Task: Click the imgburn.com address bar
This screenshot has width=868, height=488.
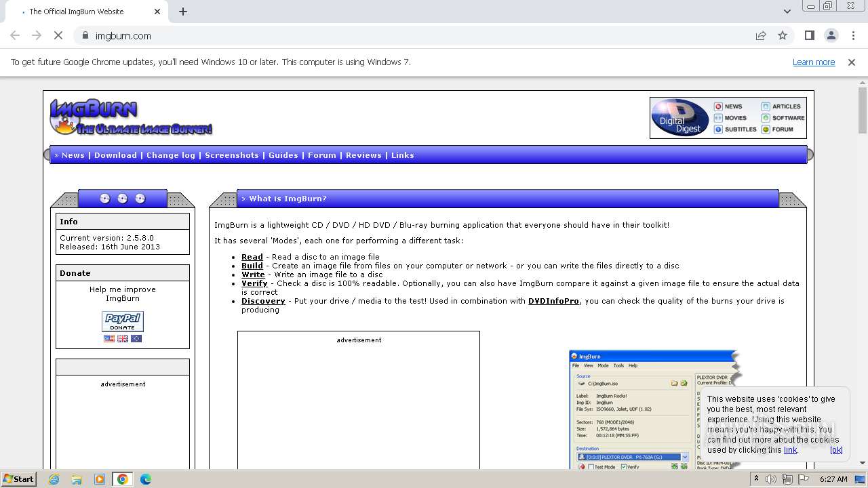Action: click(x=123, y=35)
